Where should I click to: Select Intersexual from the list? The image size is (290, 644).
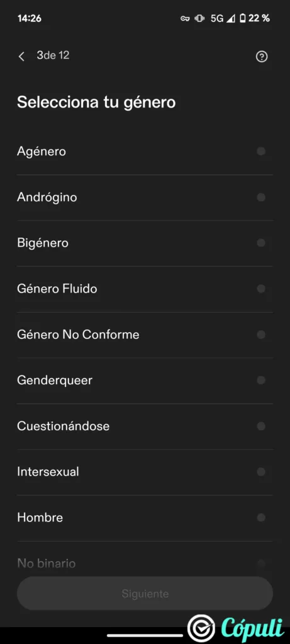pos(145,472)
